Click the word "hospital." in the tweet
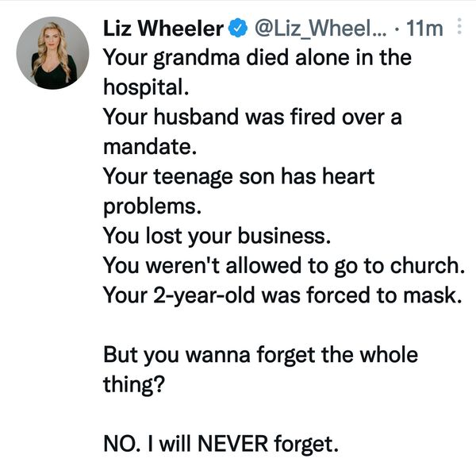Image resolution: width=476 pixels, height=470 pixels. 146,87
